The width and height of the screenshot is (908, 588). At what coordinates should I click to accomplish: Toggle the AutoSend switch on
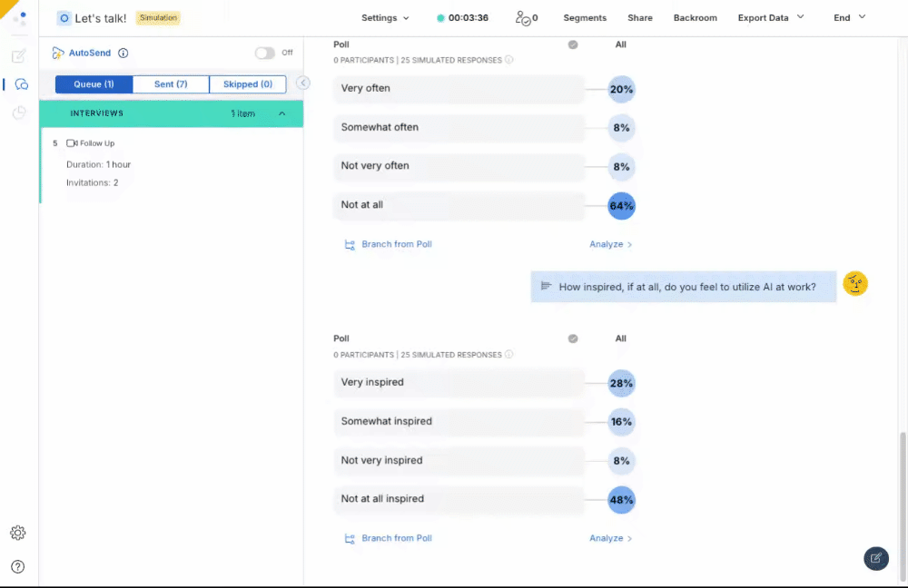coord(264,54)
